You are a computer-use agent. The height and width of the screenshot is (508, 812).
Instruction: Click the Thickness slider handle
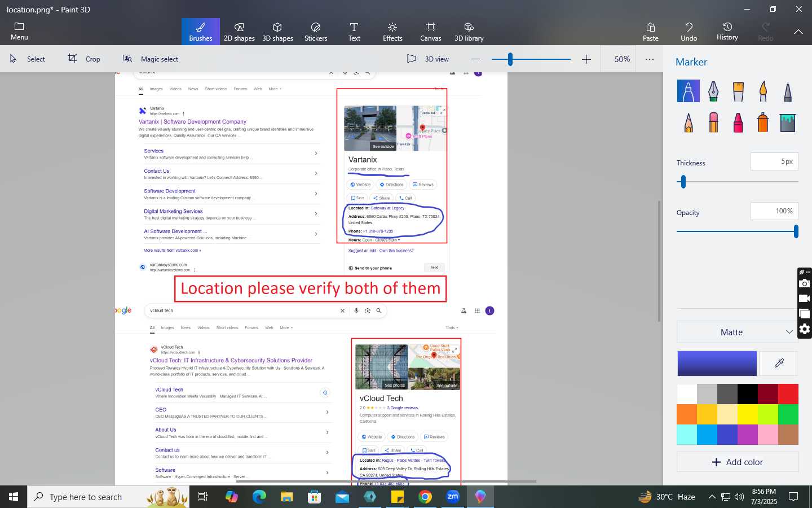[683, 182]
